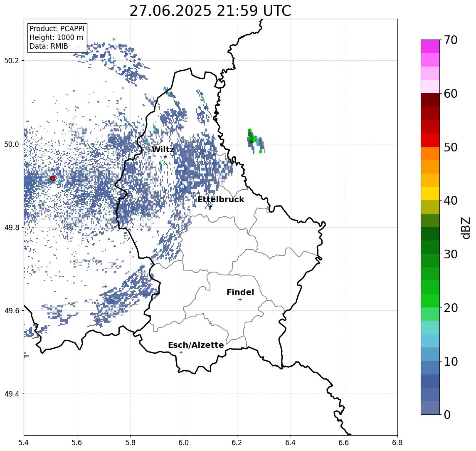Viewport: 476px width, 451px height.
Task: Click the 6.8 longitude tick label
Action: [x=397, y=443]
